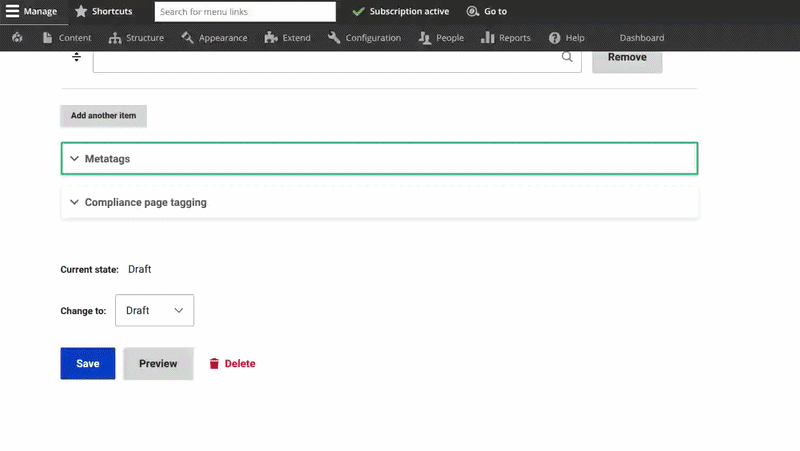Grab the row reorder handle icon
Screen dimensions: 800x451
pyautogui.click(x=76, y=57)
